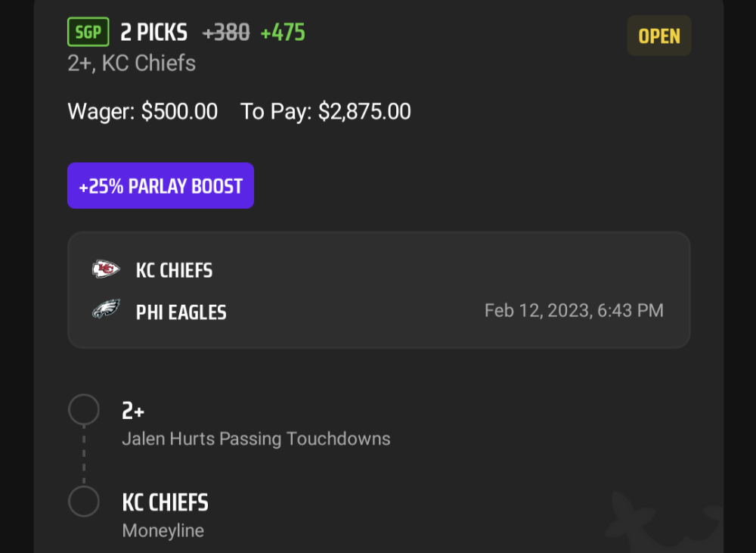Tap the +25% Parlay Boost button
The height and width of the screenshot is (553, 756).
160,186
